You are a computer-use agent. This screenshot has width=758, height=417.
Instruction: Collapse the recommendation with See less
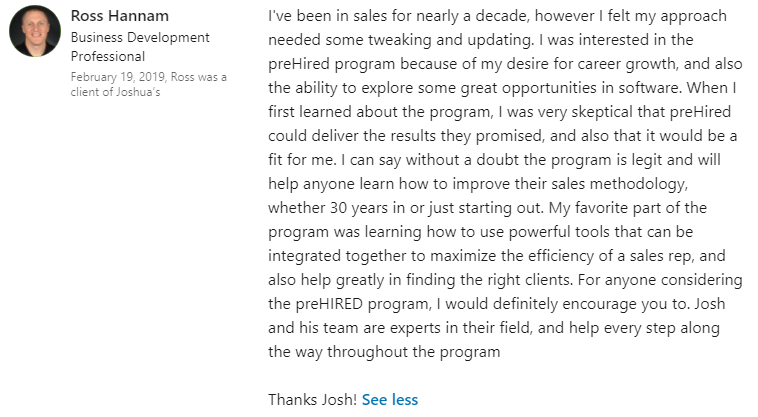pos(390,399)
